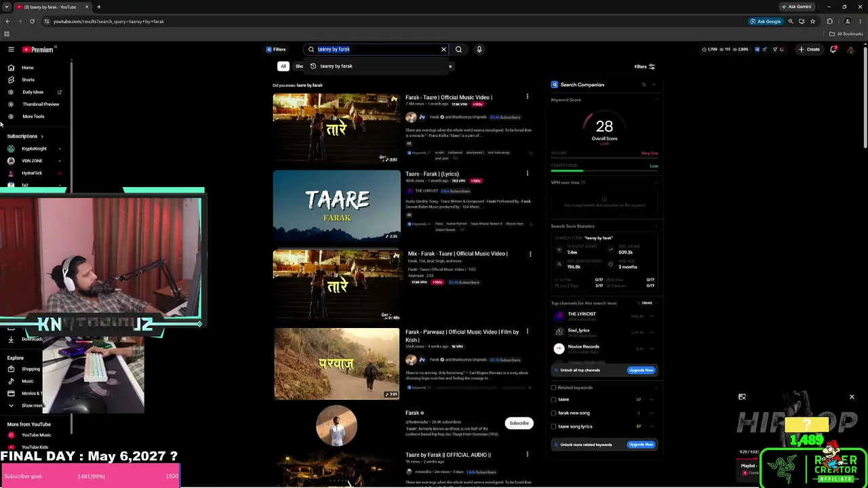Open more options for the 'taare' keyword row
This screenshot has height=488, width=868.
pyautogui.click(x=652, y=400)
